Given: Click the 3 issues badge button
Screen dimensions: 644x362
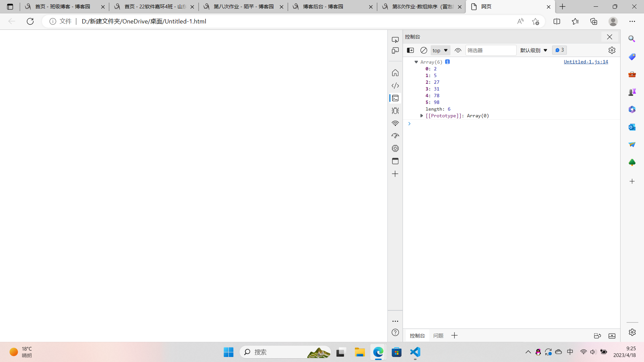Looking at the screenshot, I should click(x=559, y=50).
